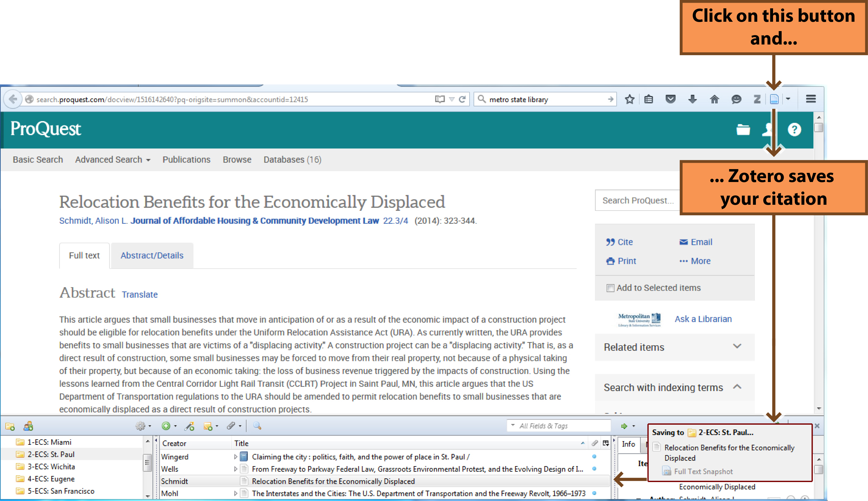
Task: Open ProQuest My Research folder icon
Action: [743, 130]
